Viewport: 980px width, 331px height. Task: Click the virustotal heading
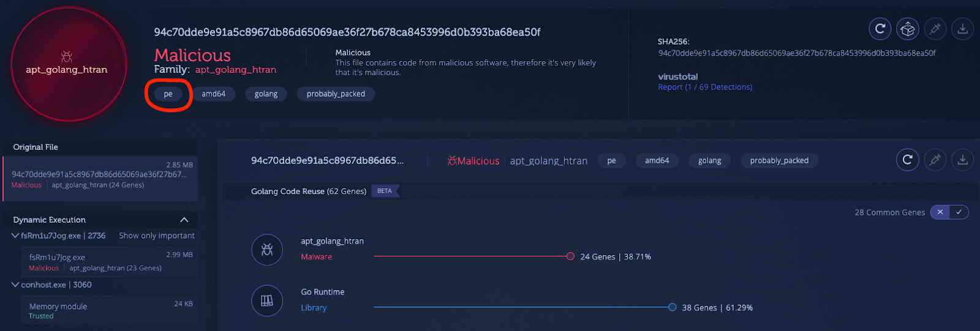[x=677, y=76]
